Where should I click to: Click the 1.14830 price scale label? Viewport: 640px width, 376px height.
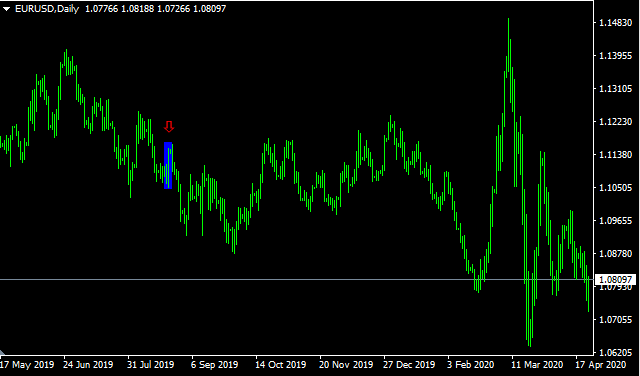pyautogui.click(x=615, y=23)
